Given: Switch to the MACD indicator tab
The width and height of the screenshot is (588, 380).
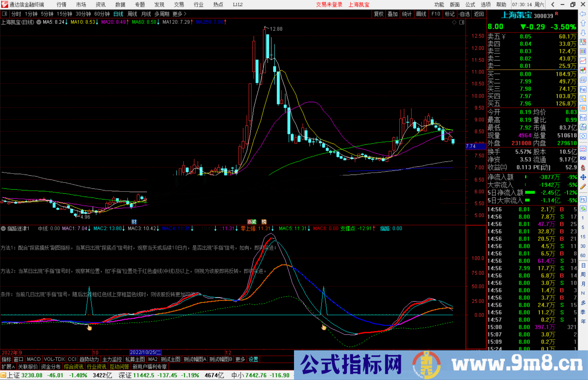Looking at the screenshot, I should coord(33,359).
